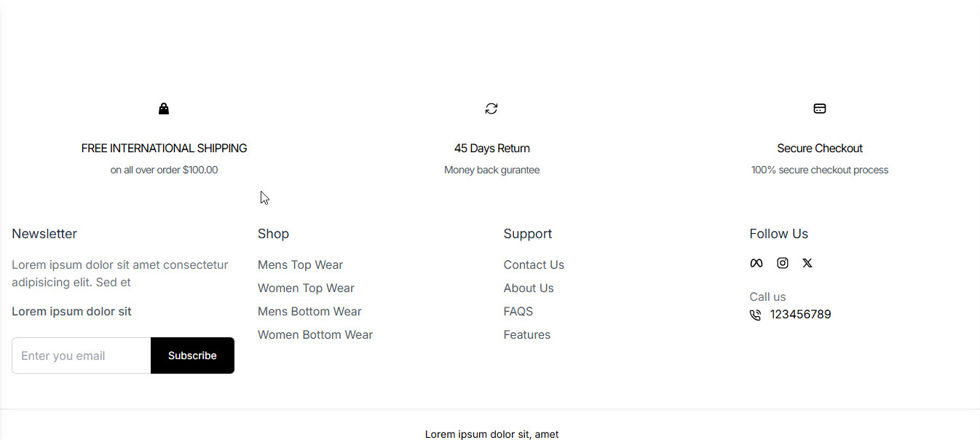Click the 45 Days Return refresh icon

click(x=491, y=109)
